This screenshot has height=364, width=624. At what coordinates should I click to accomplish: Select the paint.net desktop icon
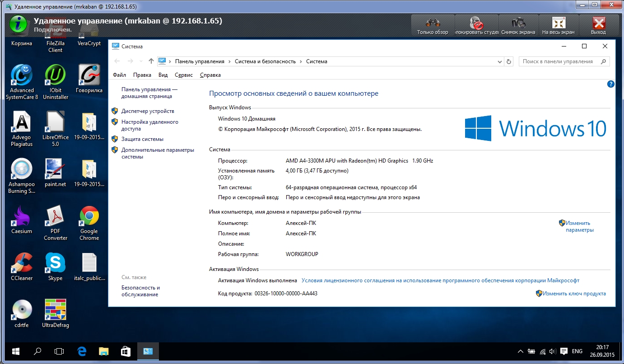click(56, 173)
